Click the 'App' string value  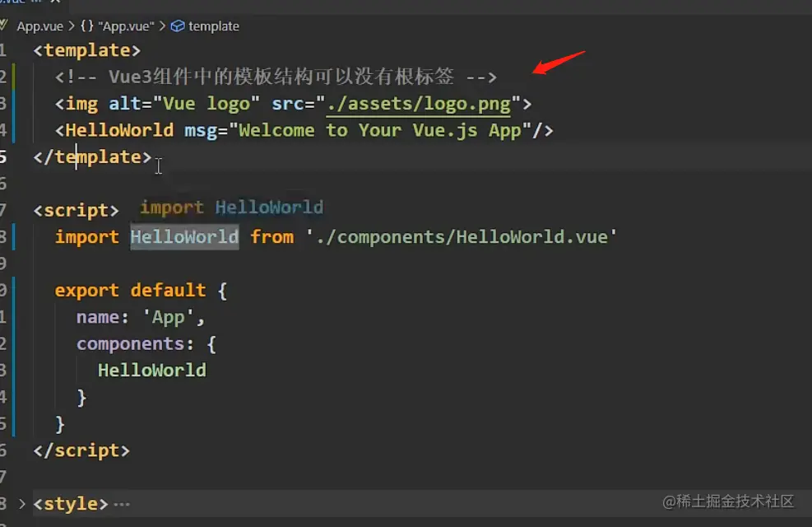(x=168, y=317)
